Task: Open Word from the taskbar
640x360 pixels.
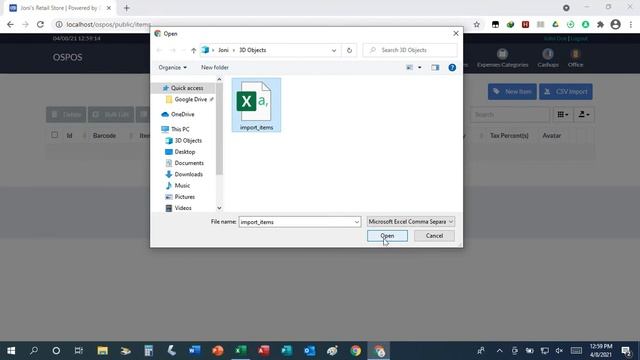Action: pos(195,351)
